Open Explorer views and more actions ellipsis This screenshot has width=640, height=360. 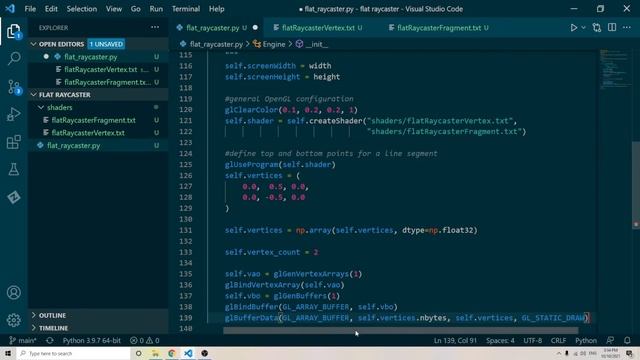155,27
